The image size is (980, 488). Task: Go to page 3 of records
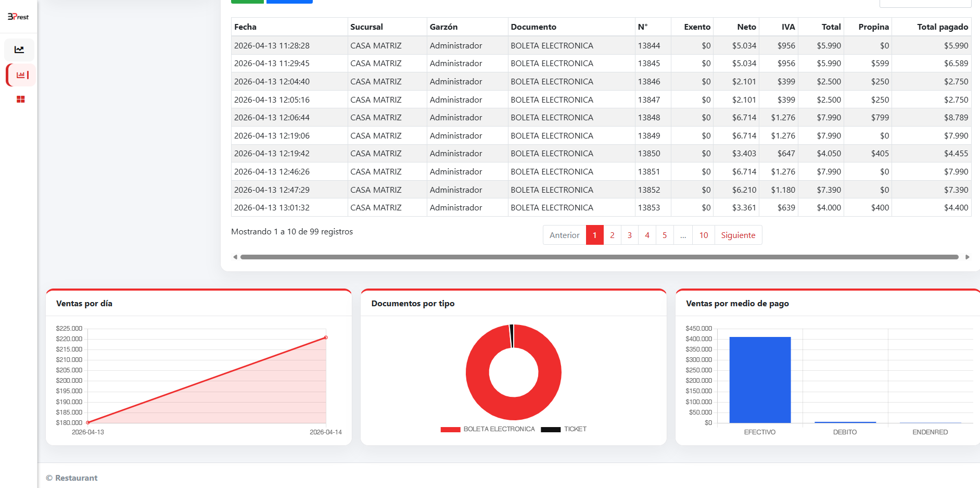630,235
